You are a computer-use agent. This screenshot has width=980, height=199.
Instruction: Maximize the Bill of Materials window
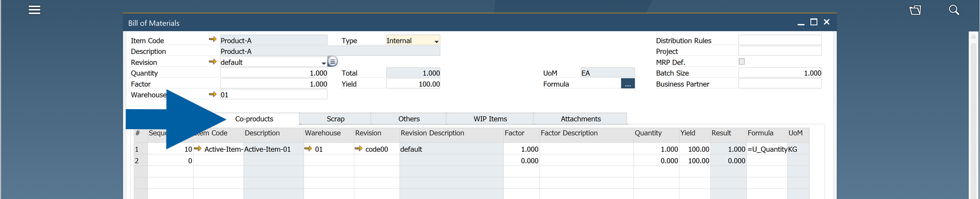(x=814, y=22)
